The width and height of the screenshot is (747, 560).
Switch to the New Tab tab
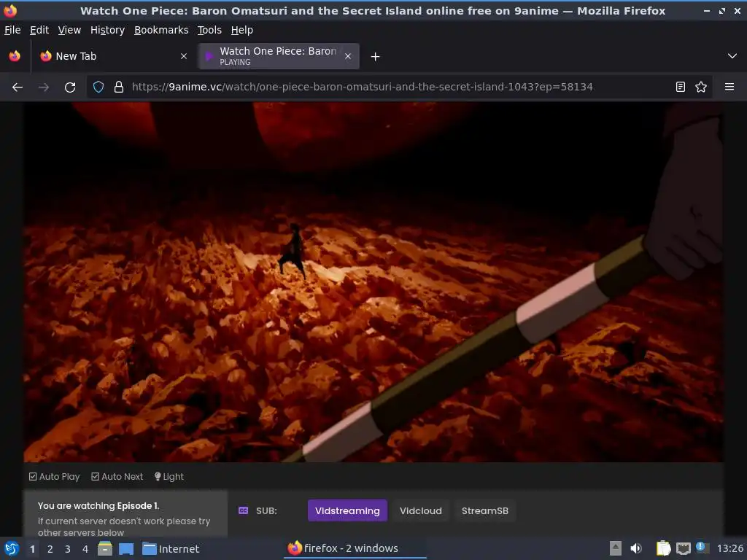(113, 56)
